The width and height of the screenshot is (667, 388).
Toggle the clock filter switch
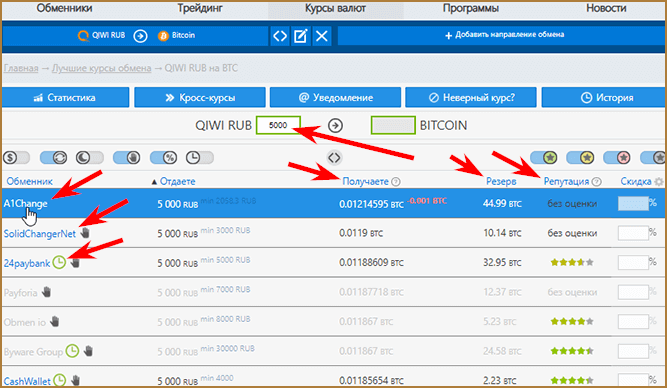tap(200, 158)
